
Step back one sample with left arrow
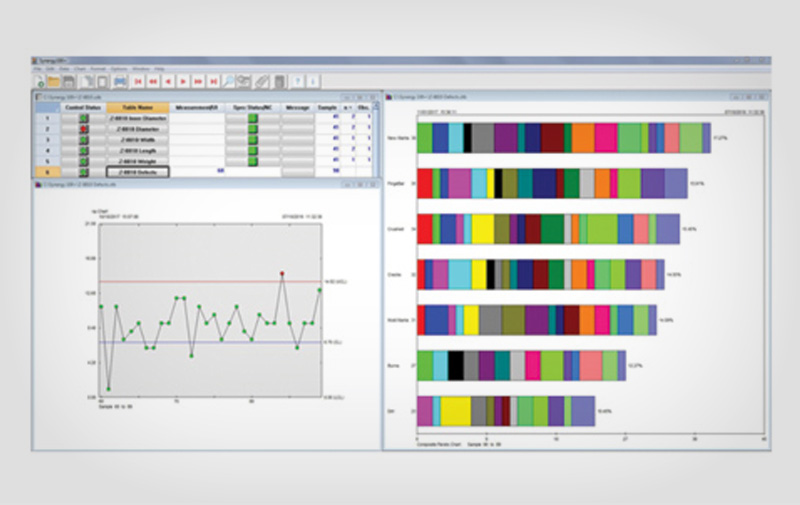tap(168, 82)
